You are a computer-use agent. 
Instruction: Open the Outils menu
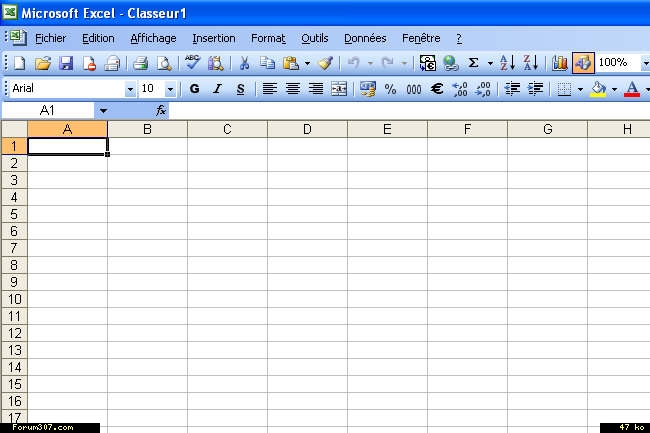(x=315, y=38)
